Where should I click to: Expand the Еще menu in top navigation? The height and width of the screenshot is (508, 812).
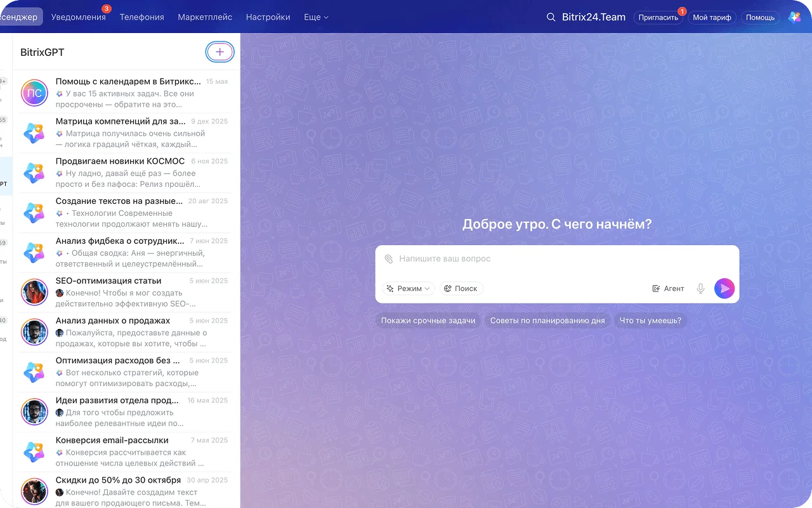316,17
